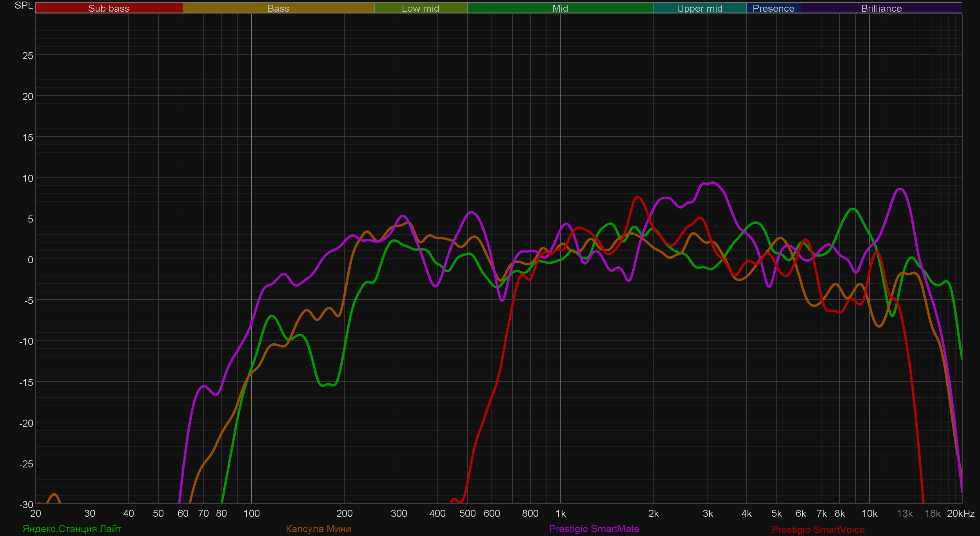Click the -30 dB axis label

[x=26, y=505]
